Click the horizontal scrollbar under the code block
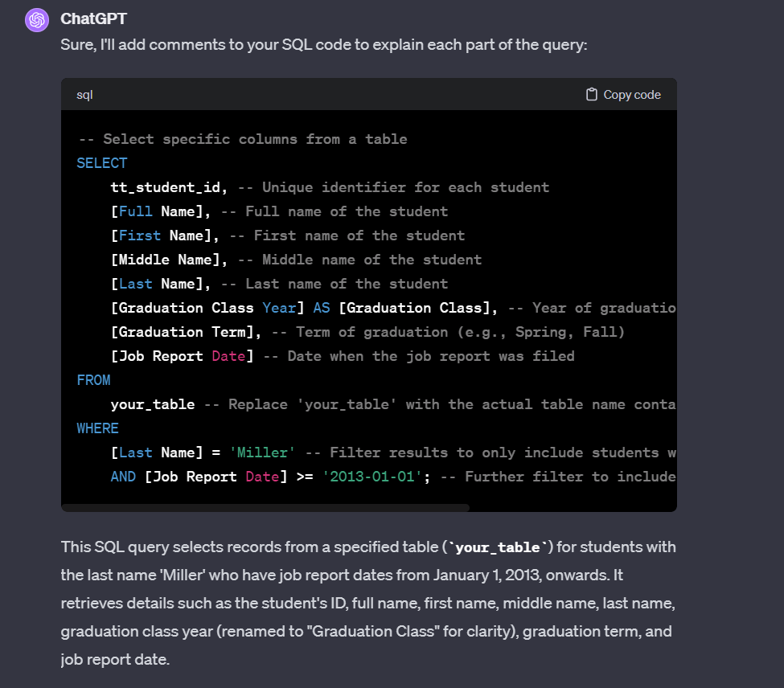 tap(265, 508)
